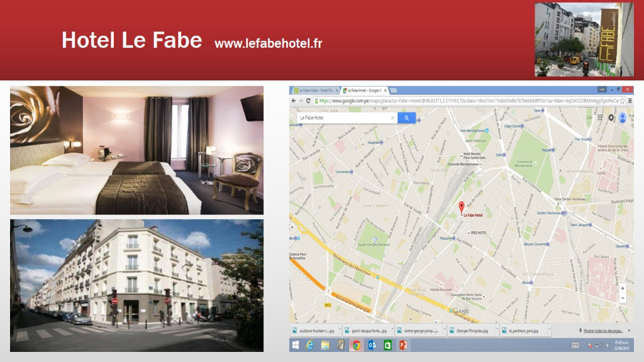Viewport: 644px width, 362px height.
Task: Click the Le Fabe sign thumbnail photo
Action: click(x=584, y=40)
